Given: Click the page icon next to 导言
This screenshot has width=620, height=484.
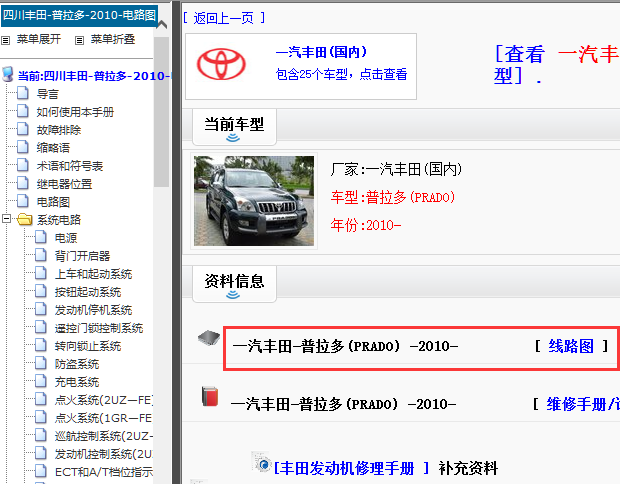Looking at the screenshot, I should 23,94.
